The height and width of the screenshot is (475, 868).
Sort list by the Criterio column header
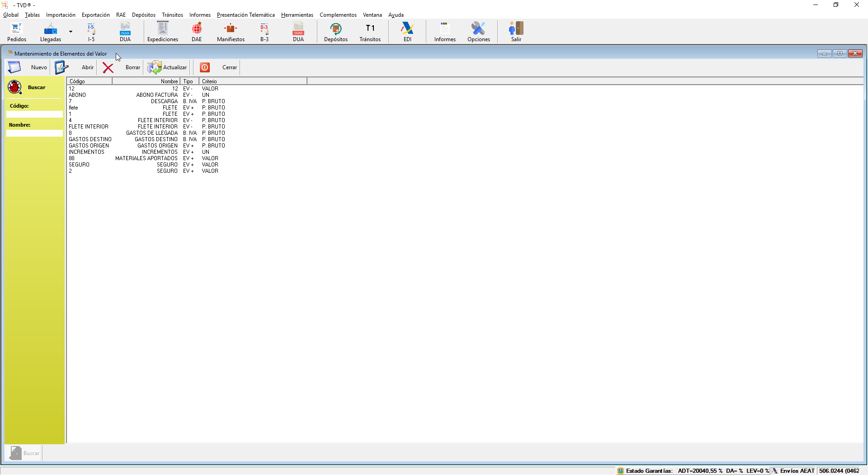click(252, 81)
